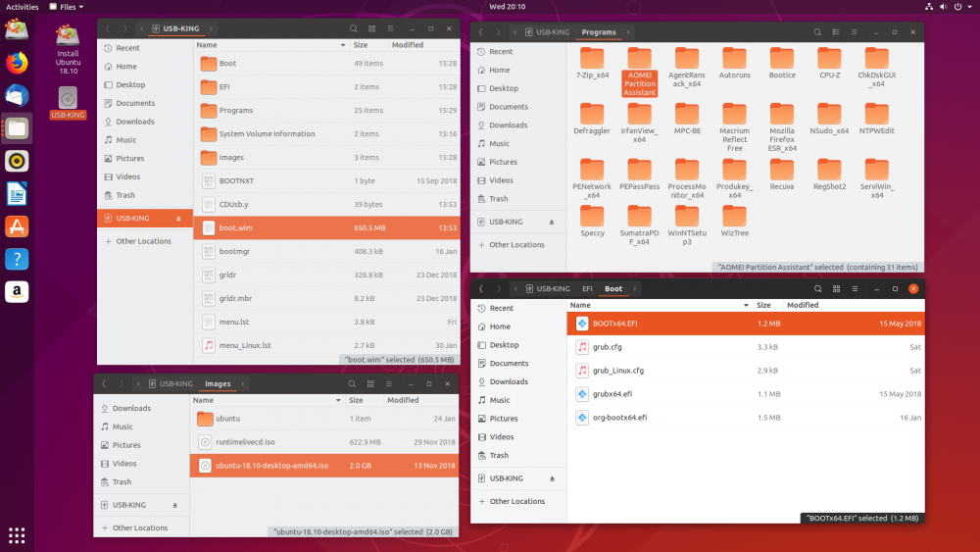Toggle grid view in Boot window
The image size is (980, 552).
(836, 289)
